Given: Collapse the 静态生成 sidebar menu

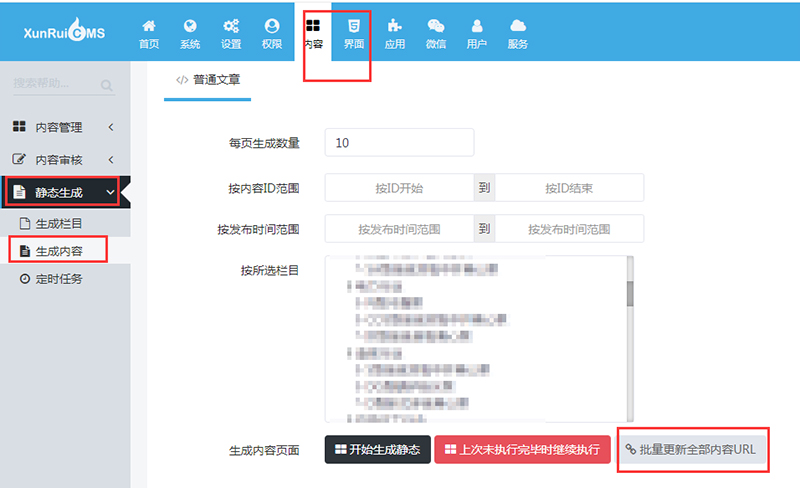Looking at the screenshot, I should click(x=65, y=192).
